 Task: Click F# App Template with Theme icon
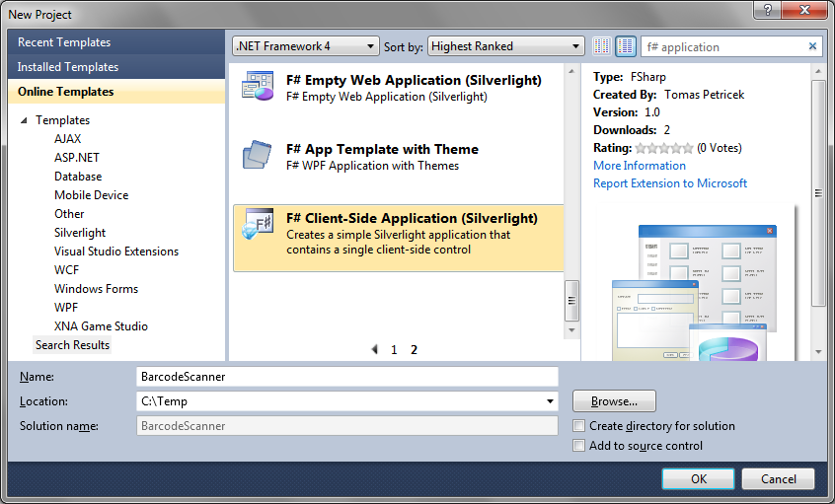[259, 157]
